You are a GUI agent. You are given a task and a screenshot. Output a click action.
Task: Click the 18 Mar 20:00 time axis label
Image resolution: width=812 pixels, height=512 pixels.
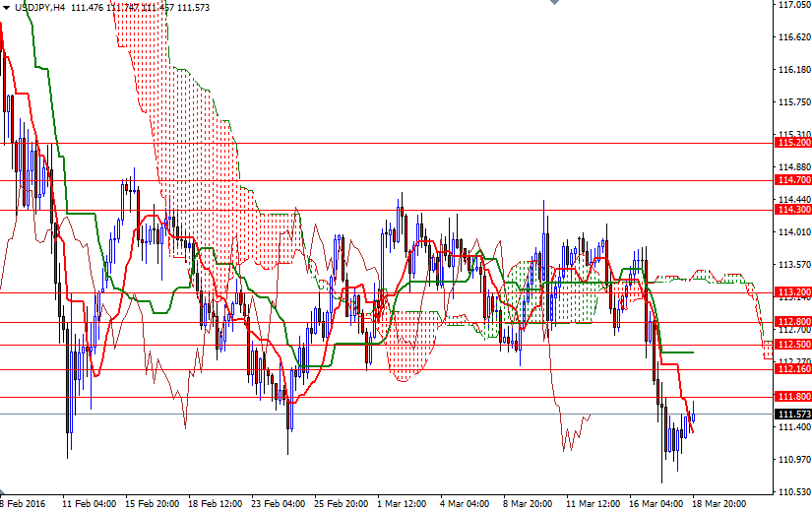point(718,504)
